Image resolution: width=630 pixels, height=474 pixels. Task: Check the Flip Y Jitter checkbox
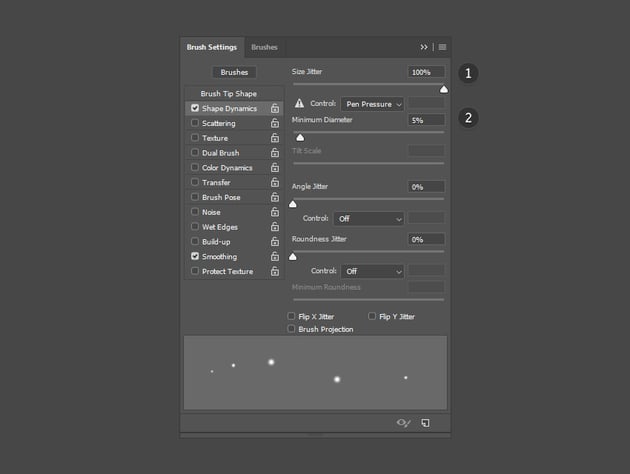[372, 316]
